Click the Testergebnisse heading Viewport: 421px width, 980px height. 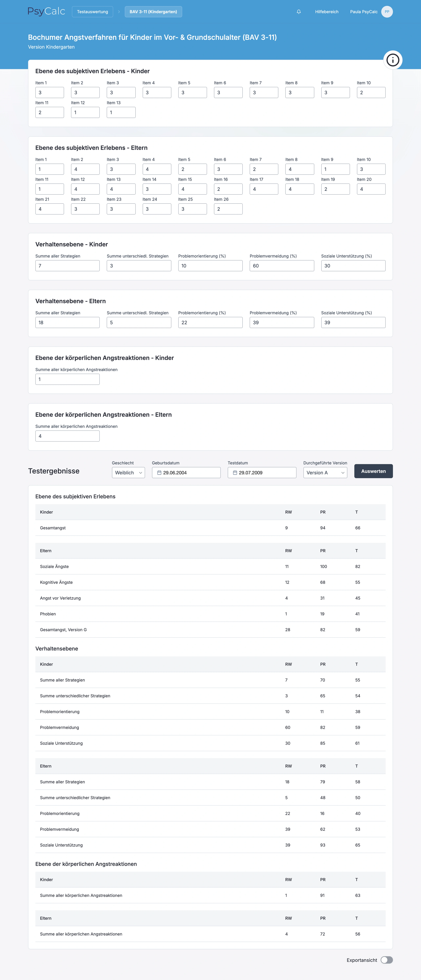point(54,471)
